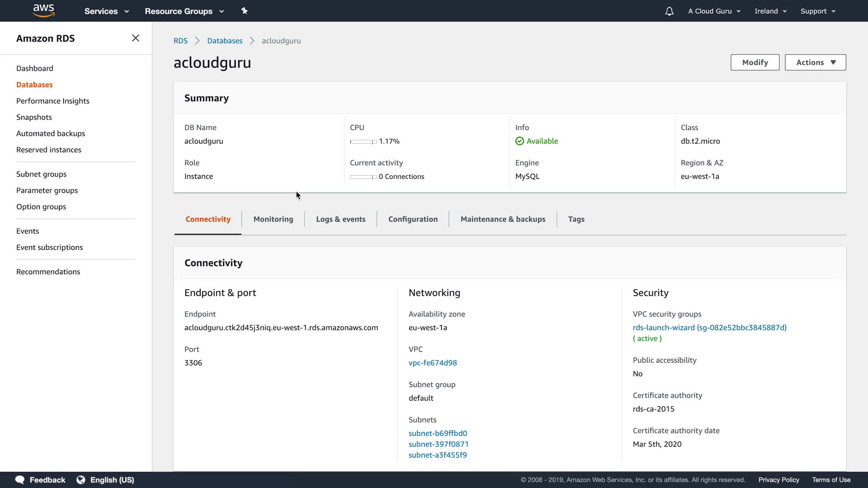Open the A Cloud Guru account menu

point(714,11)
